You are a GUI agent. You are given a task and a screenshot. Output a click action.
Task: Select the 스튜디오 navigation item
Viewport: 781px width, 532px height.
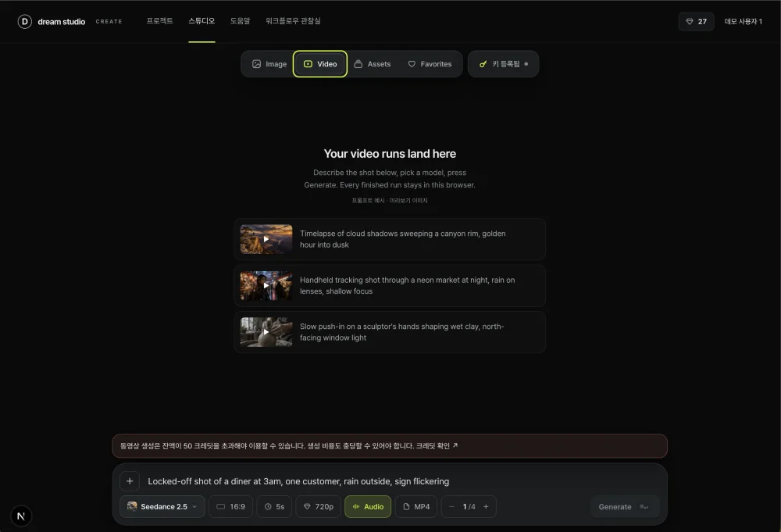[201, 21]
